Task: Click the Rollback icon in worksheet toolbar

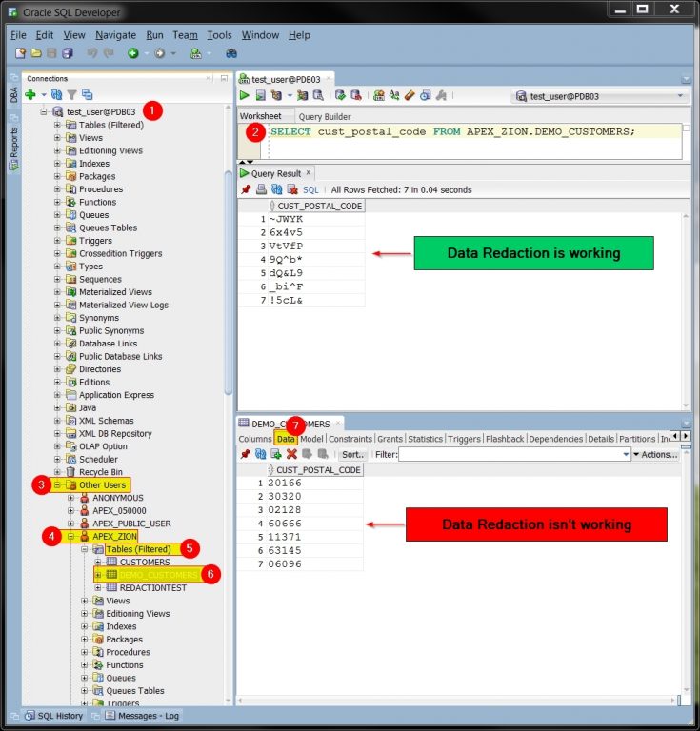Action: [356, 95]
